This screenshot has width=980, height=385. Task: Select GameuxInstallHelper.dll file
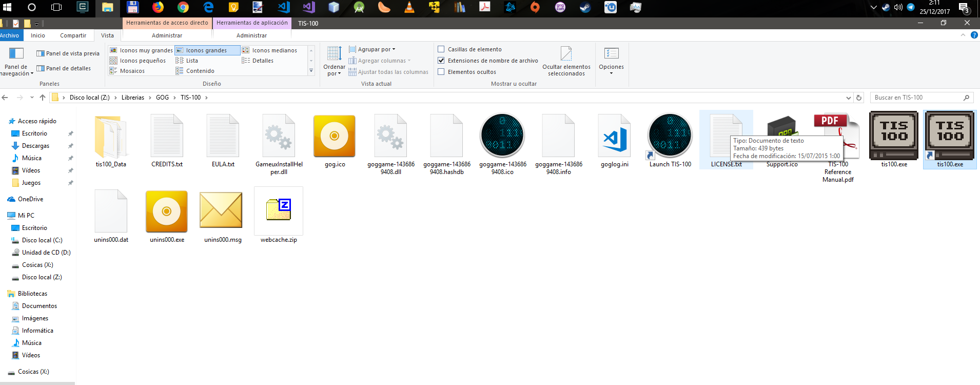pos(279,145)
